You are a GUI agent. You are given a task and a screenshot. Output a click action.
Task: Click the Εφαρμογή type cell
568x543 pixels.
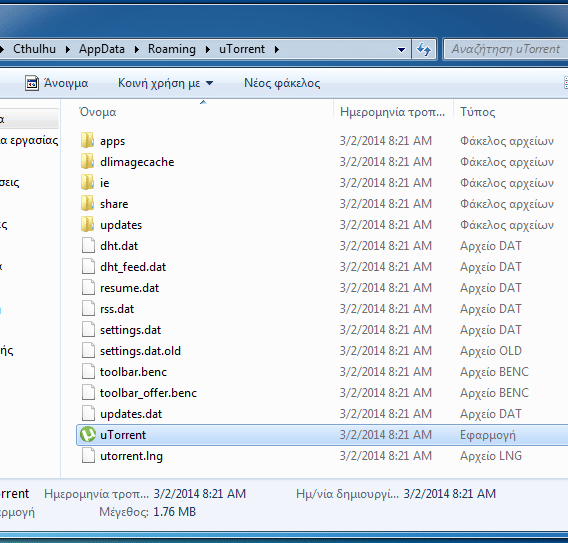click(x=488, y=435)
